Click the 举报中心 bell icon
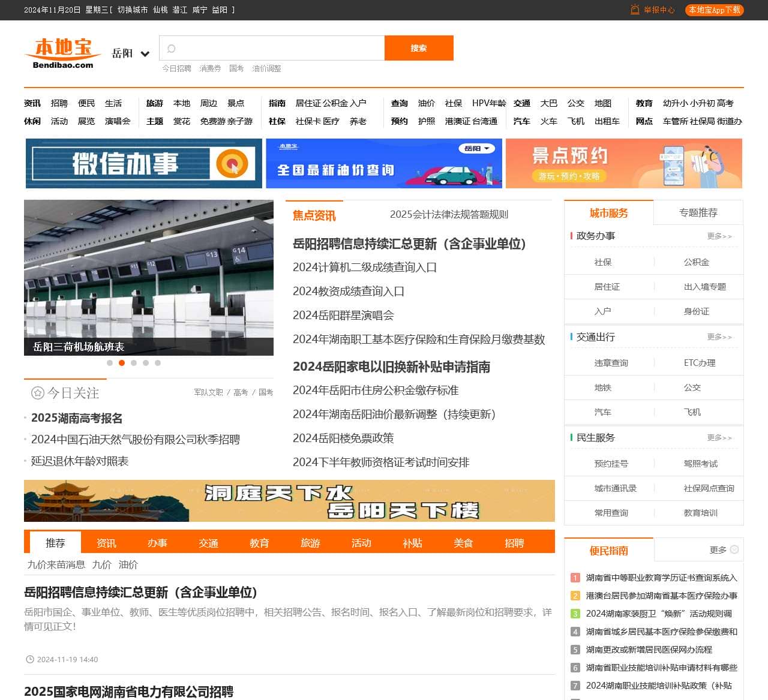 (x=635, y=10)
